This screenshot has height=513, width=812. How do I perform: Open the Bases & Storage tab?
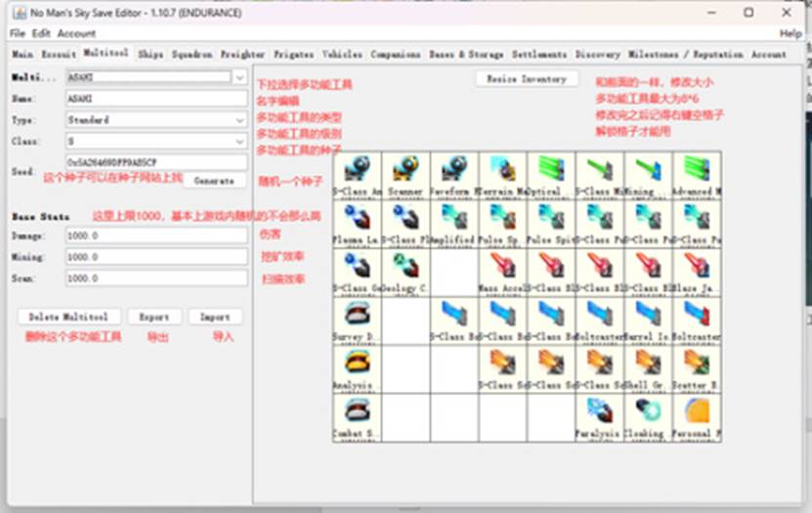pyautogui.click(x=466, y=55)
